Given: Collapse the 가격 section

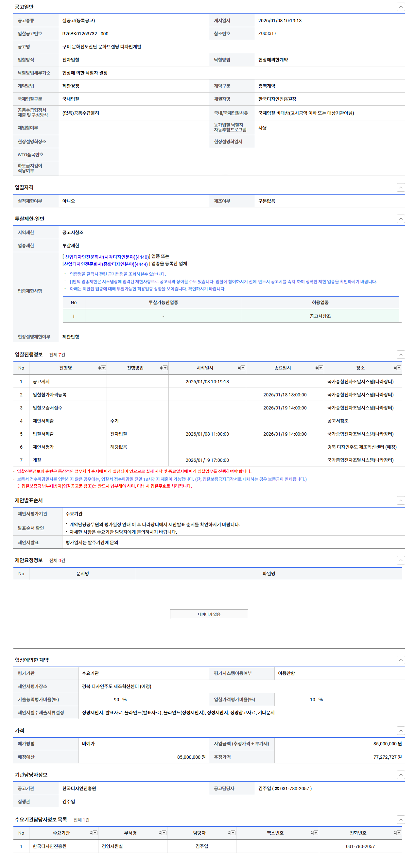Looking at the screenshot, I should pyautogui.click(x=401, y=731).
